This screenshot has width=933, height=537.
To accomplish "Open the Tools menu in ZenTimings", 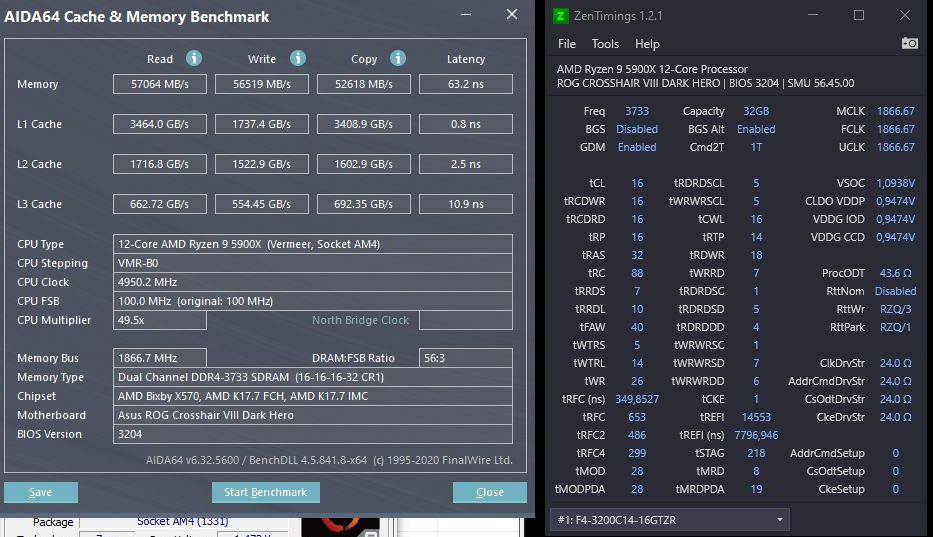I will coord(605,44).
